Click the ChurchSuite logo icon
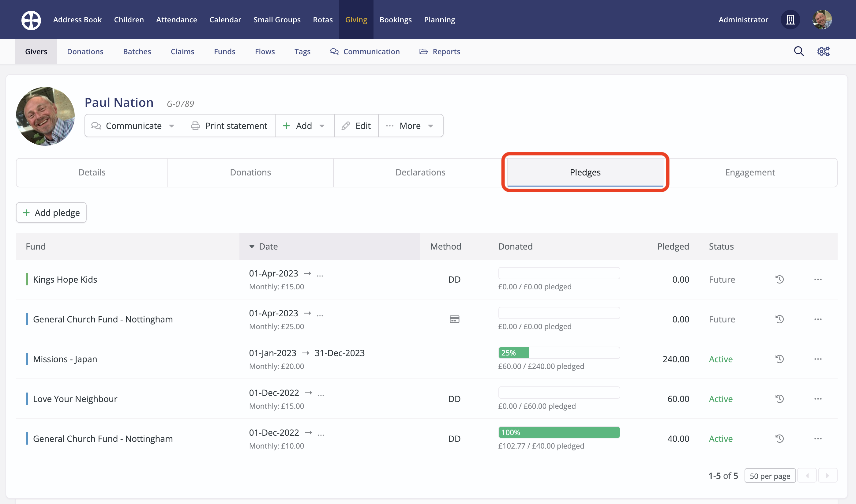This screenshot has width=856, height=504. [31, 20]
